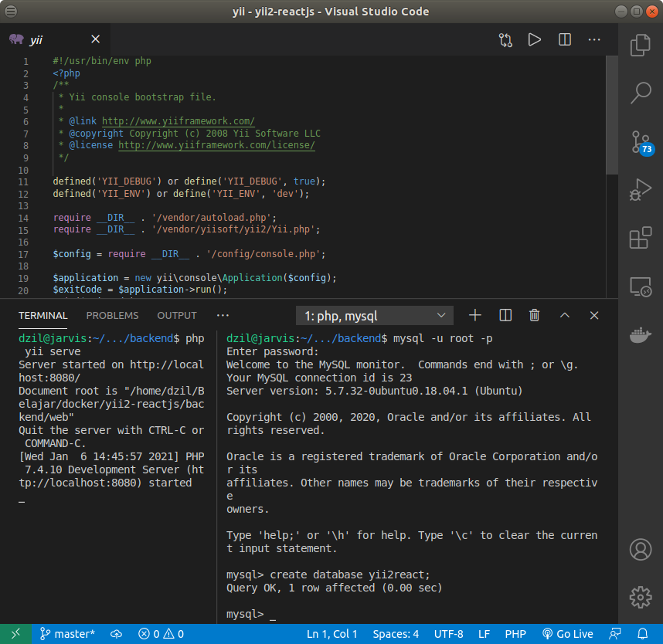Image resolution: width=663 pixels, height=644 pixels.
Task: Open the remote window indicator in status bar
Action: click(x=15, y=634)
